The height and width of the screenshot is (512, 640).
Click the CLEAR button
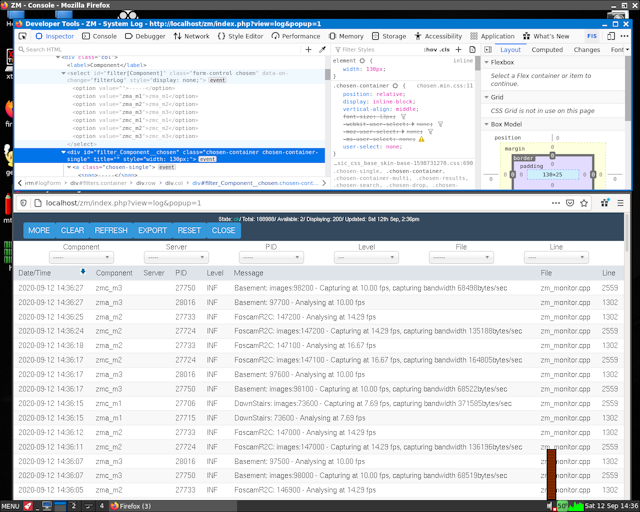(x=72, y=230)
